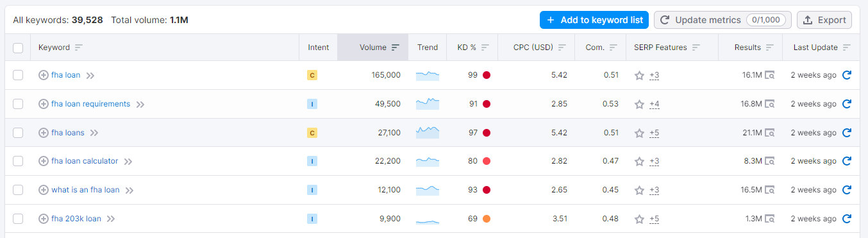View SERP snapshot for 1.3M results
The width and height of the screenshot is (868, 238).
pos(770,219)
